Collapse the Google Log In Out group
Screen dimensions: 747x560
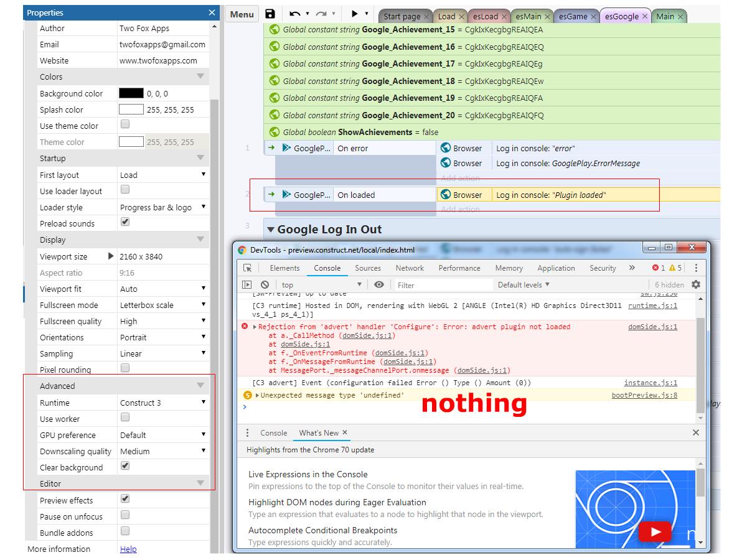271,230
